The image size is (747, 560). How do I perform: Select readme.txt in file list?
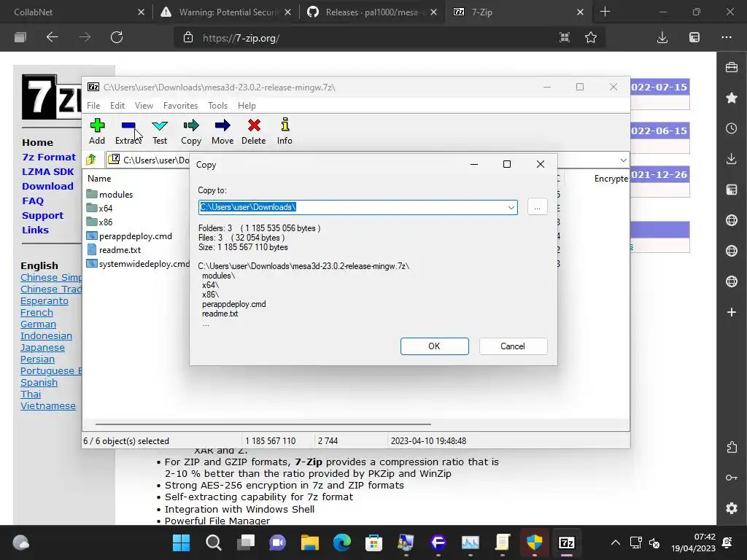114,249
